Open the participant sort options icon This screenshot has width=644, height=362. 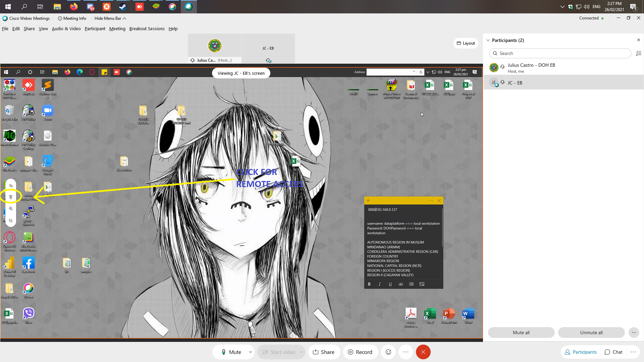[639, 53]
